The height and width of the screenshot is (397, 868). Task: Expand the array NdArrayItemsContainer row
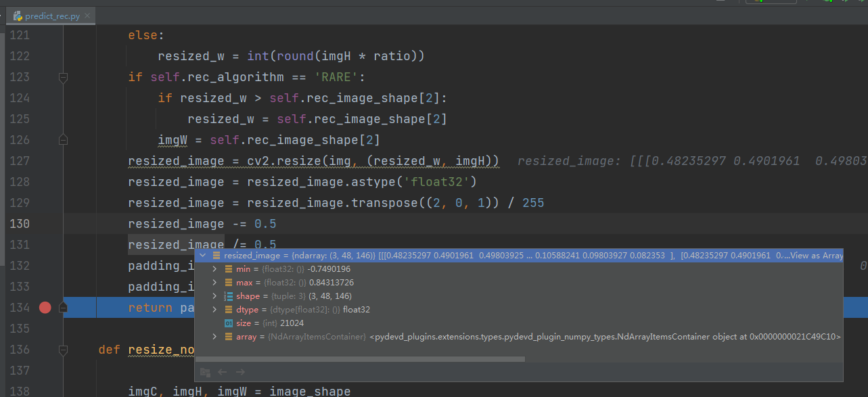(214, 336)
